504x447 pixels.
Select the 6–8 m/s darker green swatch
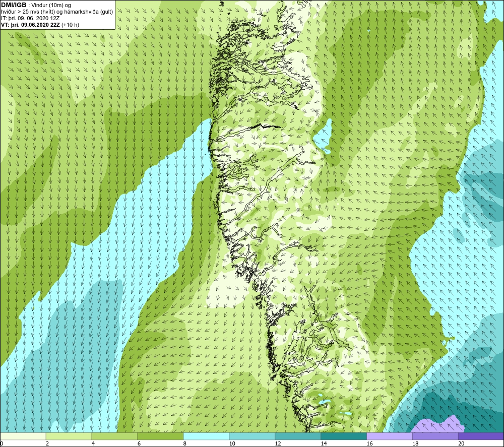tap(160, 436)
